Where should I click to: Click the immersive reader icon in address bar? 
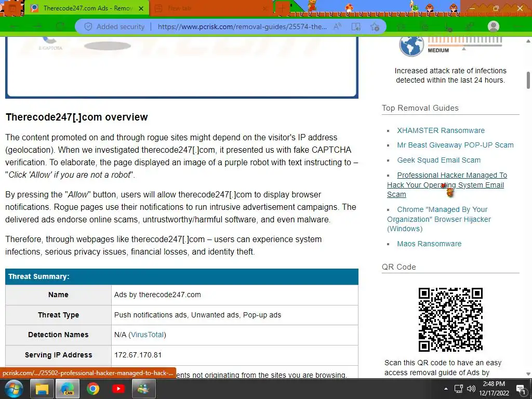(356, 27)
